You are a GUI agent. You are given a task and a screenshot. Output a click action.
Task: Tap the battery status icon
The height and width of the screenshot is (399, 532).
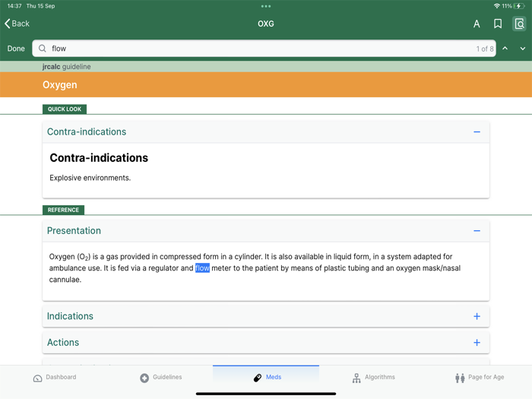pyautogui.click(x=519, y=6)
